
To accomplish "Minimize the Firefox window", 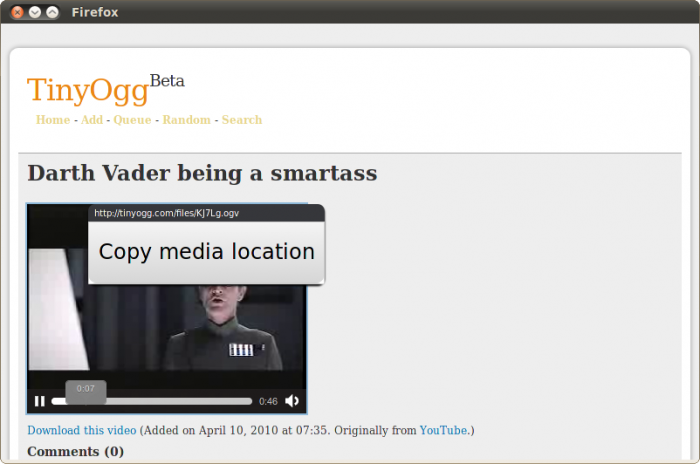I will 35,12.
